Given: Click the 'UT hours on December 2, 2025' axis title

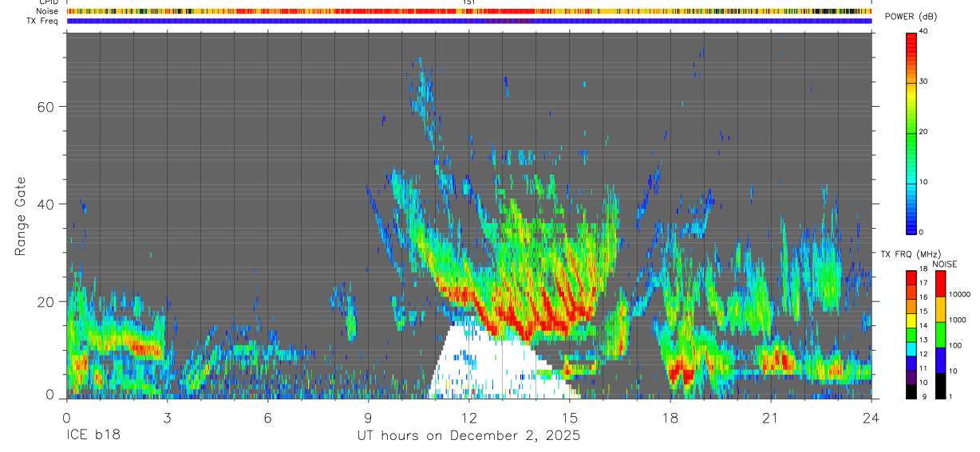Looking at the screenshot, I should pyautogui.click(x=468, y=436).
